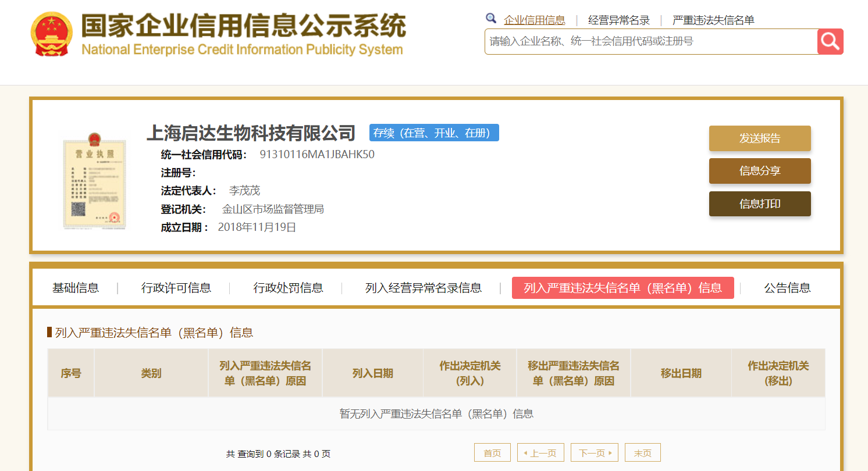Image resolution: width=868 pixels, height=471 pixels.
Task: Click the 类别 column header
Action: [x=151, y=373]
